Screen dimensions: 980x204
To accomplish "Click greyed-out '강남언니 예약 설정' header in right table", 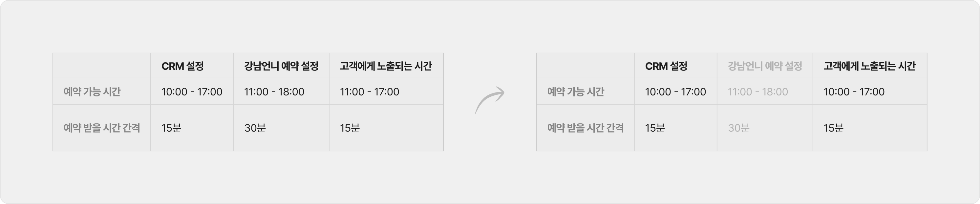I will pyautogui.click(x=765, y=66).
